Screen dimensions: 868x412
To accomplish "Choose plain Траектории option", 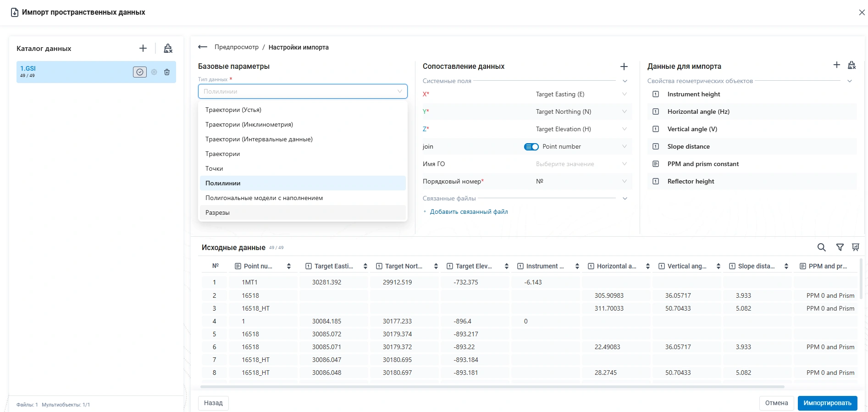I will coord(303,154).
